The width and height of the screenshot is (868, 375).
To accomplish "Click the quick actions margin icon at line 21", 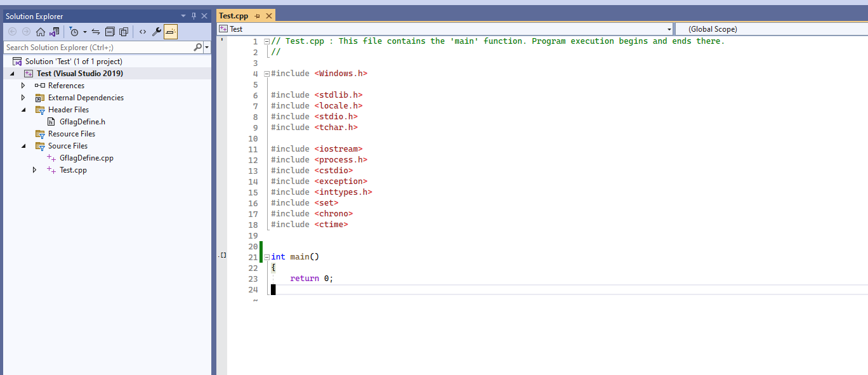I will click(x=222, y=255).
